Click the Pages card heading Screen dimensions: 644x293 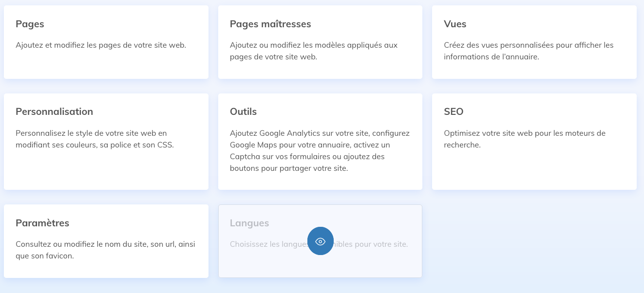(x=30, y=24)
